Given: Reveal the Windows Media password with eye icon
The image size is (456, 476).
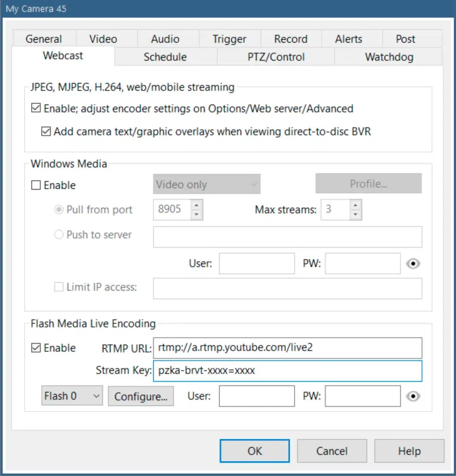Looking at the screenshot, I should pyautogui.click(x=413, y=264).
